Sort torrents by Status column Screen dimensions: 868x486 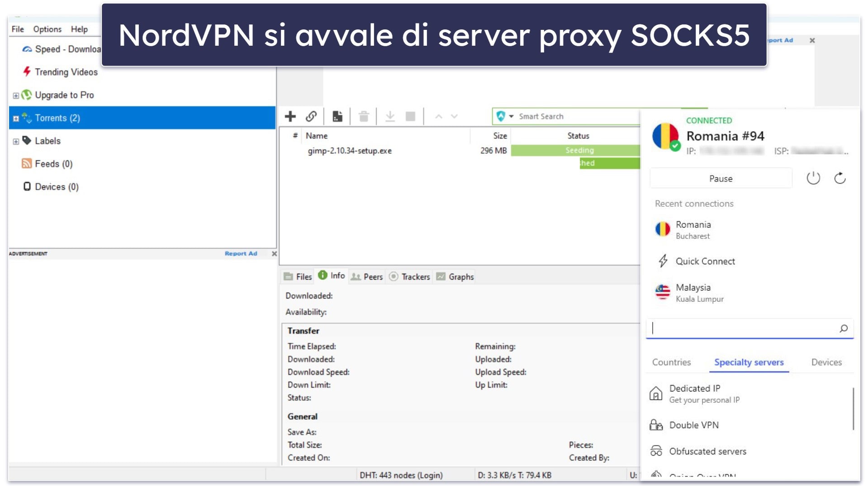[x=578, y=136]
